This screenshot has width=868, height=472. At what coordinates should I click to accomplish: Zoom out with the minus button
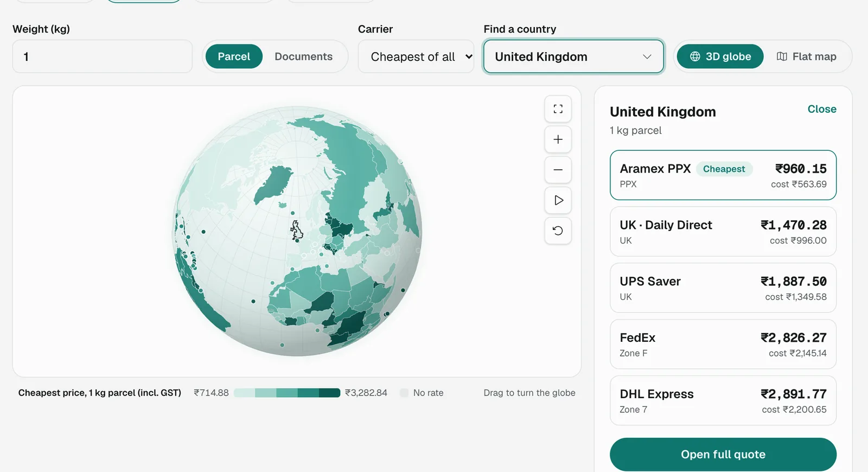[558, 170]
